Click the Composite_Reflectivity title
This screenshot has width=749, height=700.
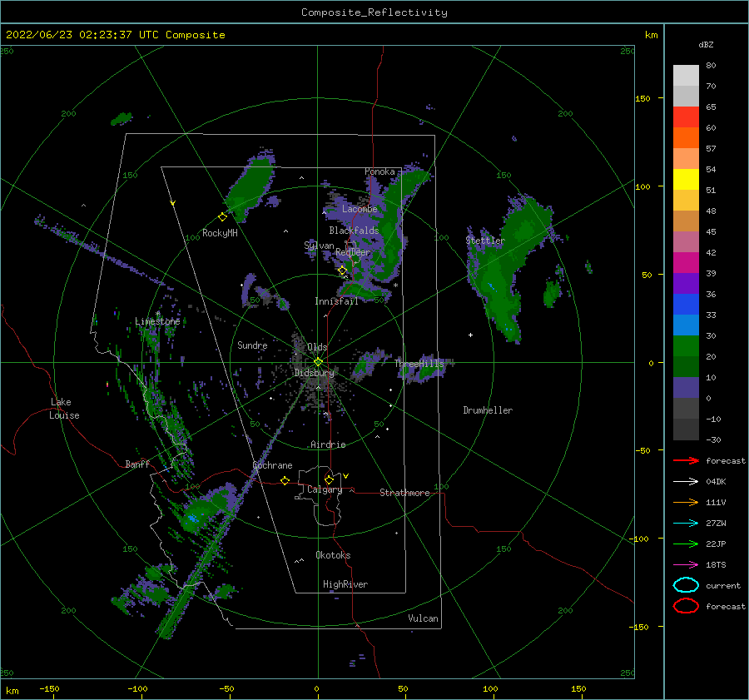[x=374, y=12]
